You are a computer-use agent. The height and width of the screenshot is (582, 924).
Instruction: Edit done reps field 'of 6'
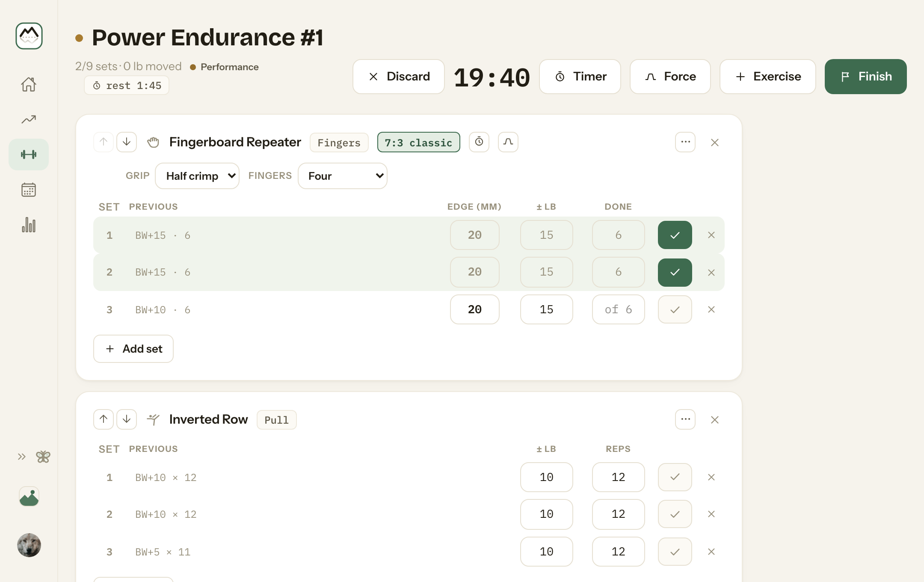[x=619, y=309]
